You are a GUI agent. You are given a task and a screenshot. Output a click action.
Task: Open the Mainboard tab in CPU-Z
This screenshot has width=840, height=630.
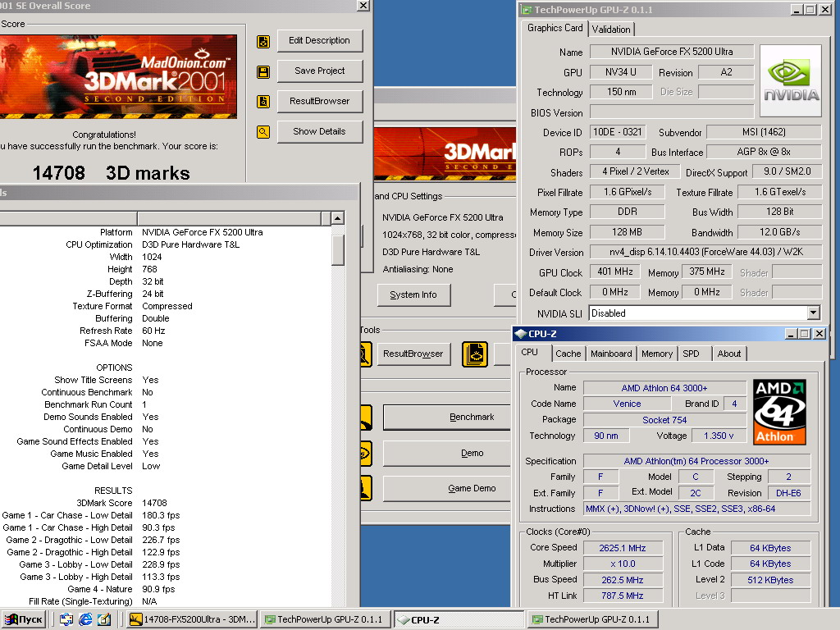pos(611,354)
